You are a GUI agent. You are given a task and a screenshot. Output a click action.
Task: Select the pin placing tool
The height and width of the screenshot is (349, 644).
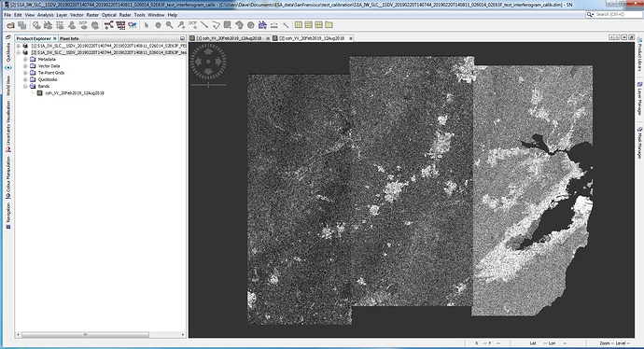181,25
